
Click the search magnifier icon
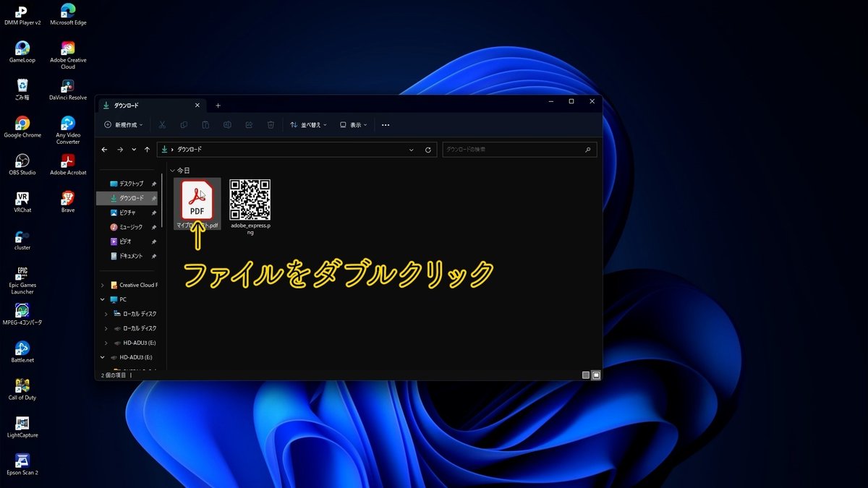(x=587, y=150)
